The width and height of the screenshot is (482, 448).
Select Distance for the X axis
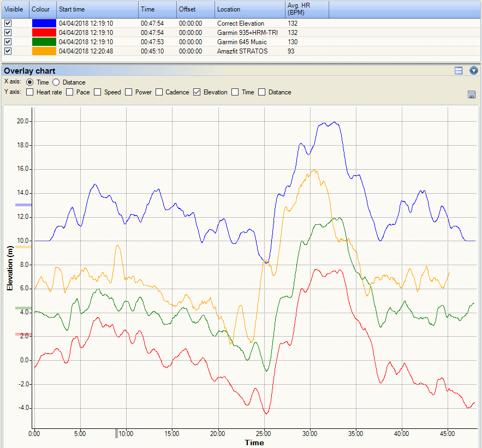tap(56, 82)
